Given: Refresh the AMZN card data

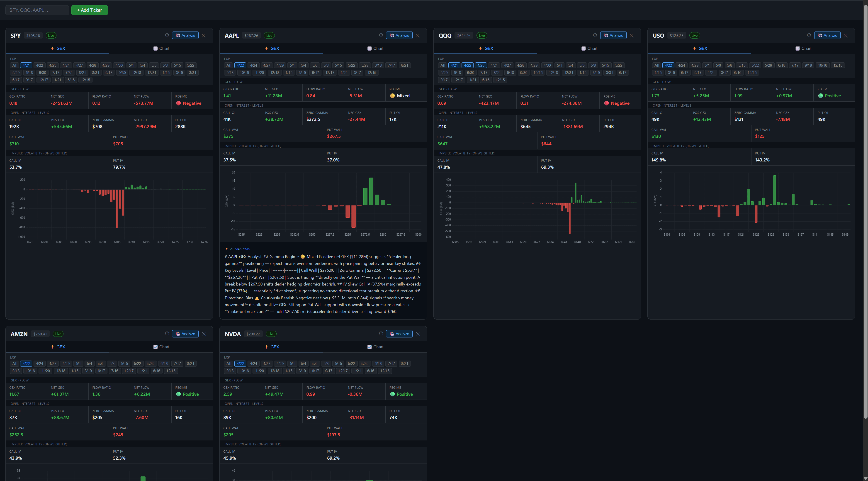Looking at the screenshot, I should [167, 334].
